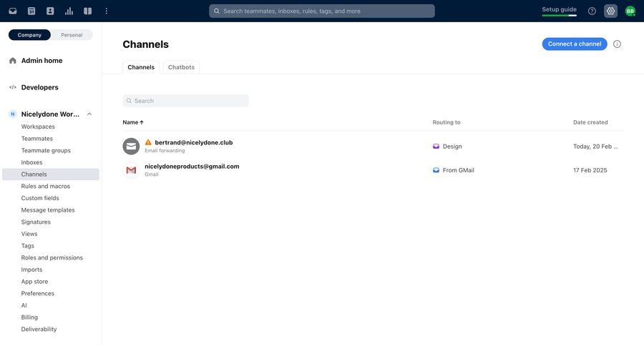This screenshot has width=644, height=346.
Task: Open Views in sidebar
Action: pyautogui.click(x=29, y=234)
